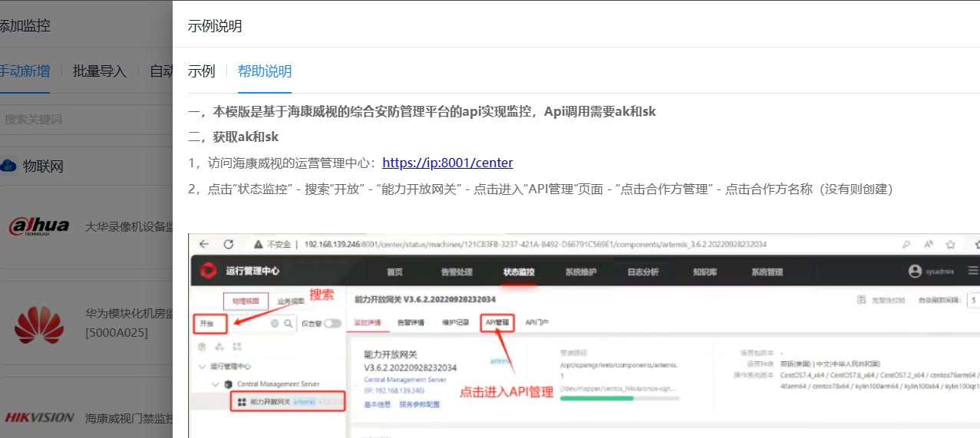The width and height of the screenshot is (980, 438).
Task: Open the https://ip:8001/center link
Action: click(x=447, y=163)
